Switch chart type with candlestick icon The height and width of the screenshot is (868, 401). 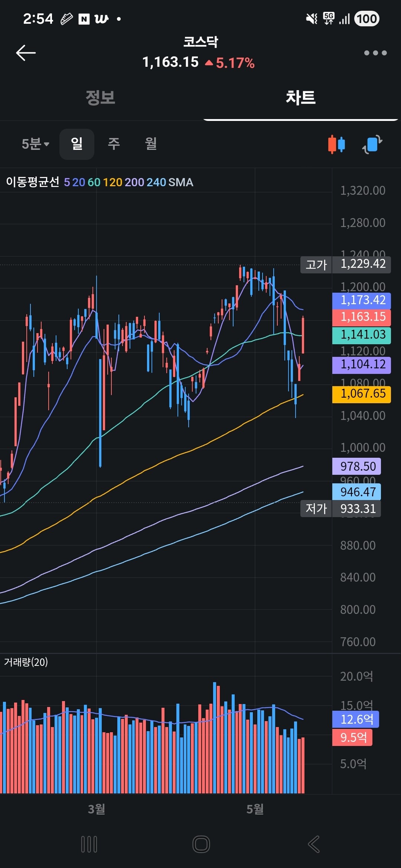tap(336, 144)
